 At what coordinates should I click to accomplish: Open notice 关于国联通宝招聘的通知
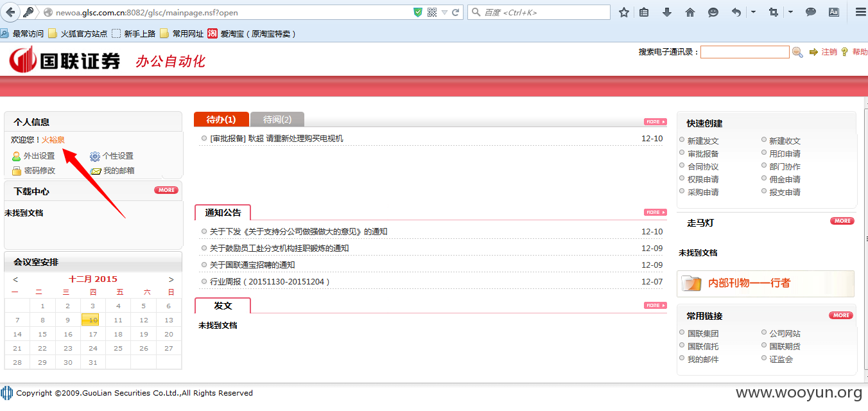coord(252,265)
